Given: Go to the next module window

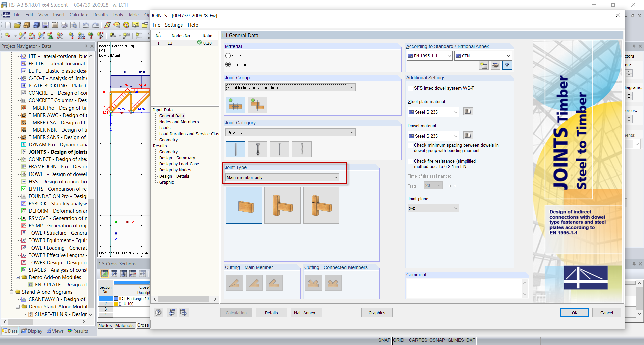Looking at the screenshot, I should click(184, 313).
